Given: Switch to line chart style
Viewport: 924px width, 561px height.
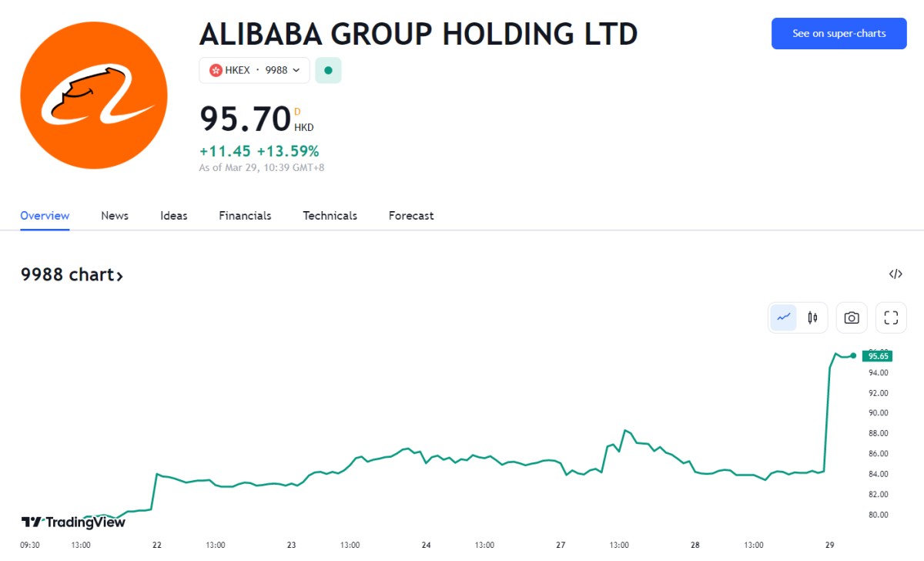Looking at the screenshot, I should [784, 317].
